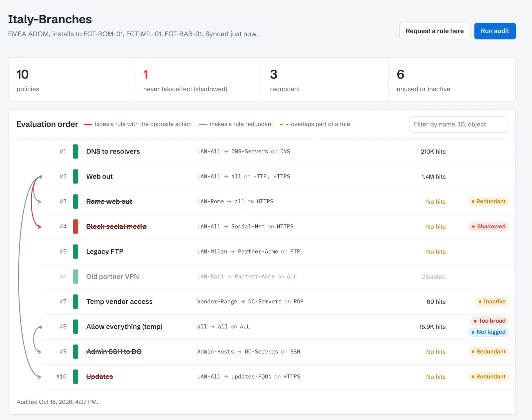
Task: Open the Legacy FTP policy
Action: 279,252
